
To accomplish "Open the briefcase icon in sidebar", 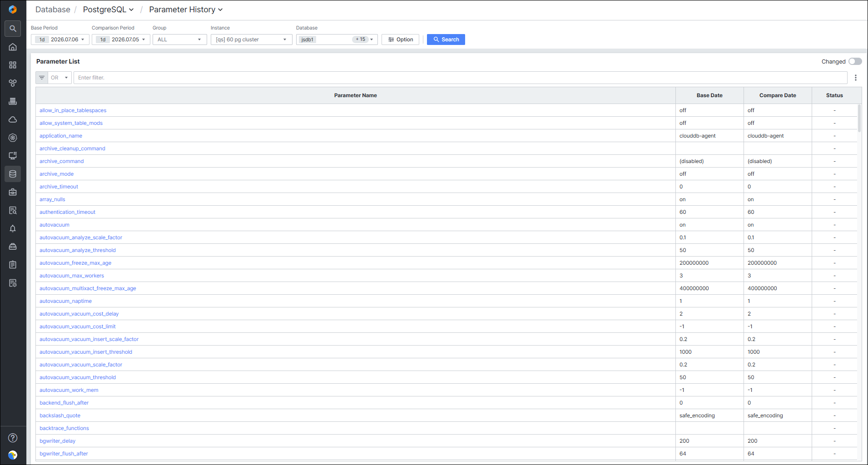I will pyautogui.click(x=13, y=192).
